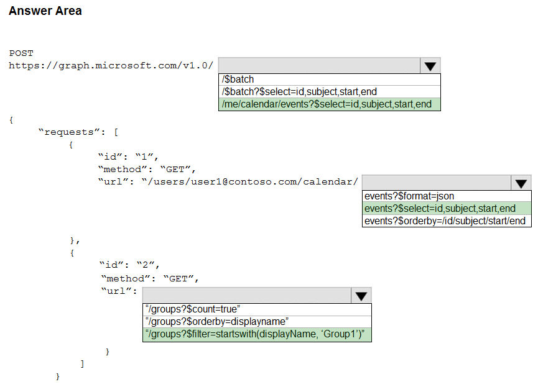This screenshot has height=392, width=538.
Task: Click the empty url combo box for request 2
Action: [247, 296]
